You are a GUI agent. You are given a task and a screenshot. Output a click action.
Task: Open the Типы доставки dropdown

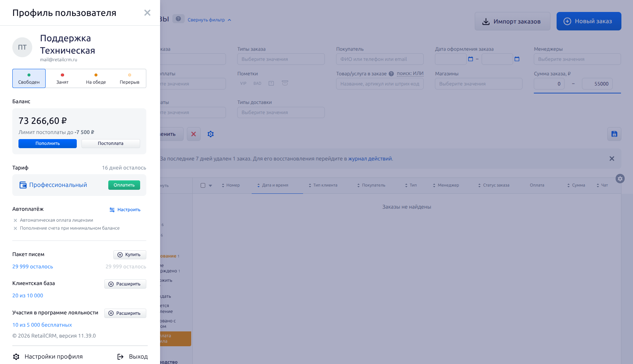(x=281, y=112)
